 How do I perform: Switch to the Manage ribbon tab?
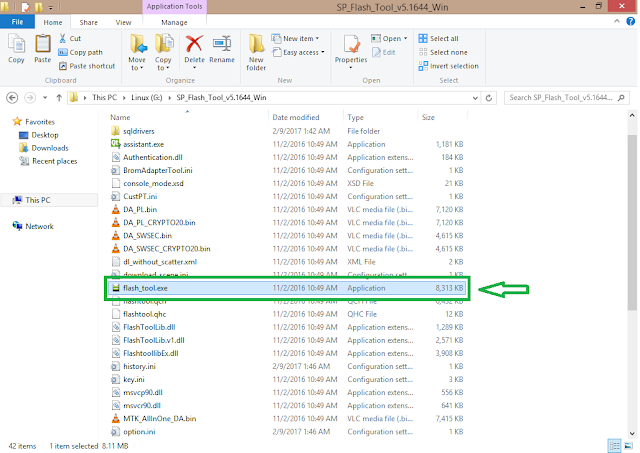(174, 22)
